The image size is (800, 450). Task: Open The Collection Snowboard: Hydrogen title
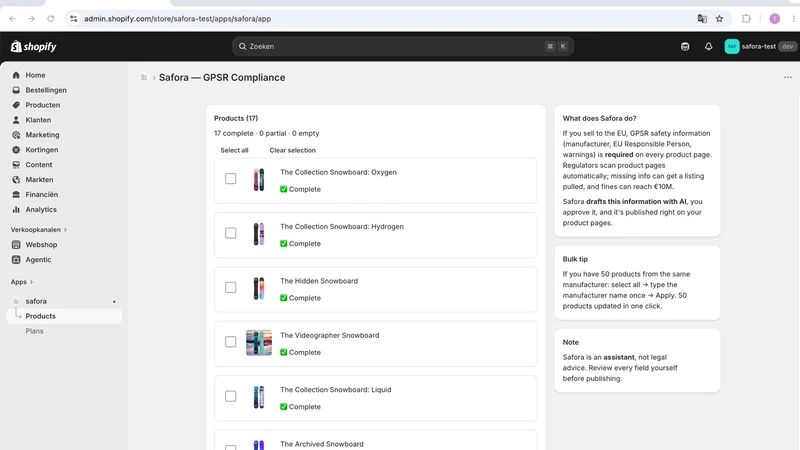[342, 227]
